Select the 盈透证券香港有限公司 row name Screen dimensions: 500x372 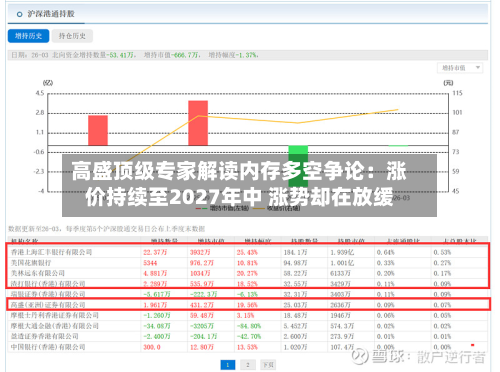point(45,336)
